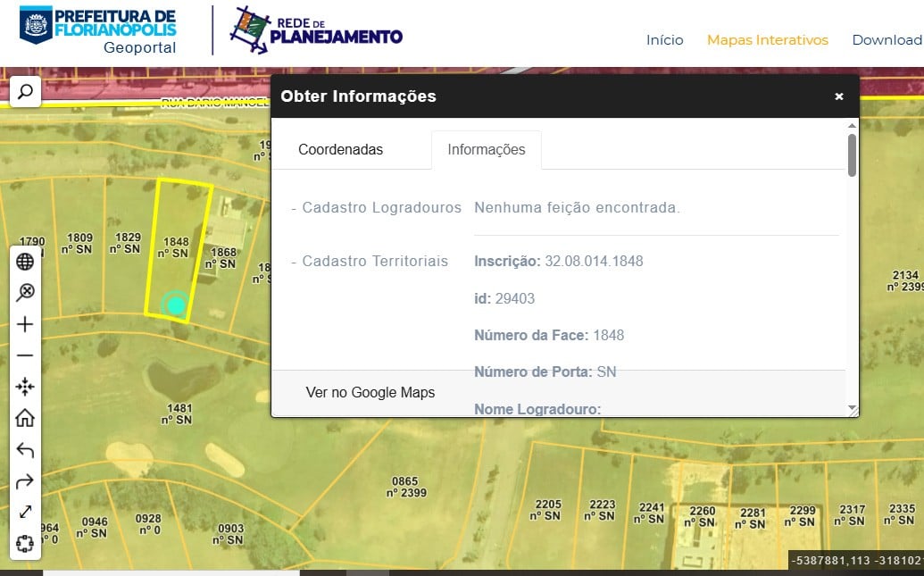
Task: Click parcel label 2281 on the map
Action: [751, 518]
